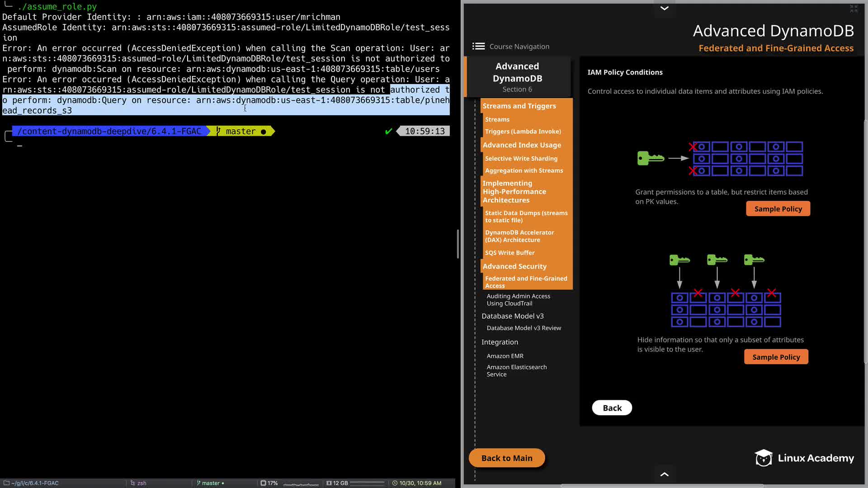
Task: Click the green key icon beside table diagram
Action: click(x=650, y=158)
